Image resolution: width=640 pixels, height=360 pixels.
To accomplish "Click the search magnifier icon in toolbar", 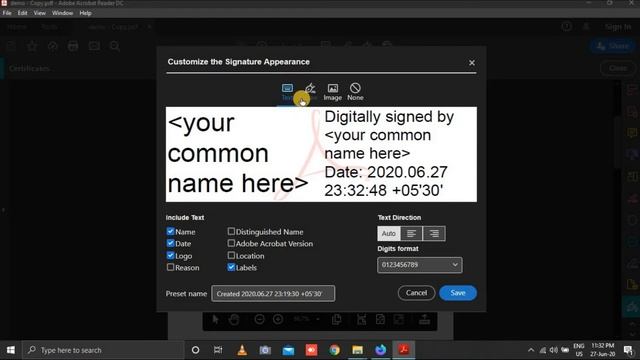I will click(x=115, y=46).
